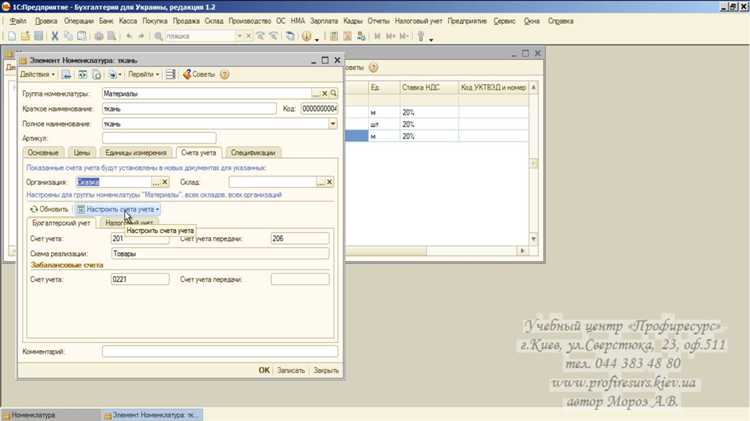
Task: Clear the Организация field with its X button
Action: 165,182
